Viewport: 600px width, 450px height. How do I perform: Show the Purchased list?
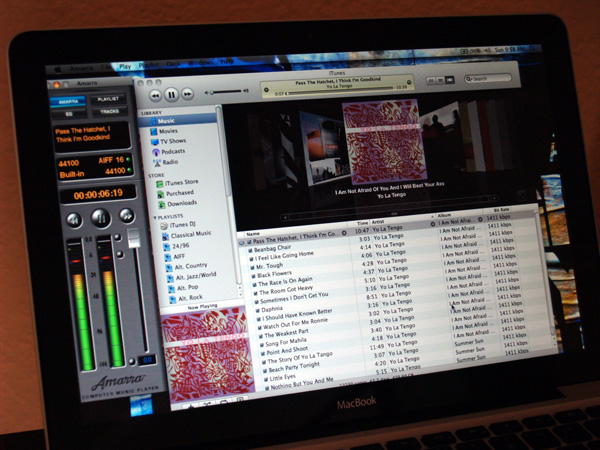pos(176,193)
